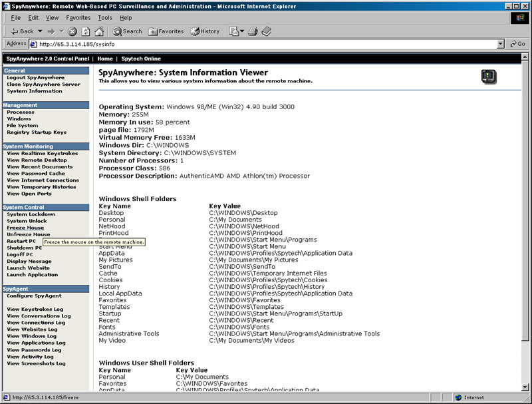Image resolution: width=532 pixels, height=404 pixels.
Task: Click the Internet zone globe icon
Action: point(459,397)
